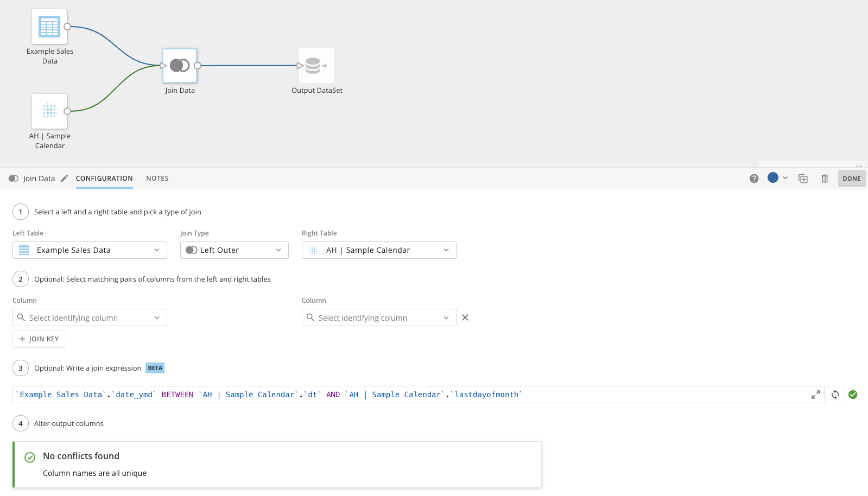The height and width of the screenshot is (496, 868).
Task: Click the Alter output columns heading
Action: (x=69, y=424)
